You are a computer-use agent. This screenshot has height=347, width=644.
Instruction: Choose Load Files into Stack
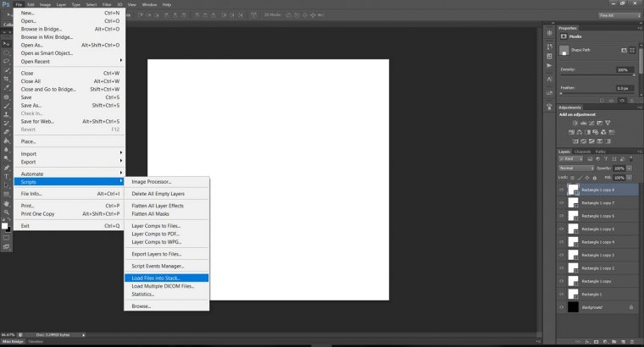(x=166, y=278)
